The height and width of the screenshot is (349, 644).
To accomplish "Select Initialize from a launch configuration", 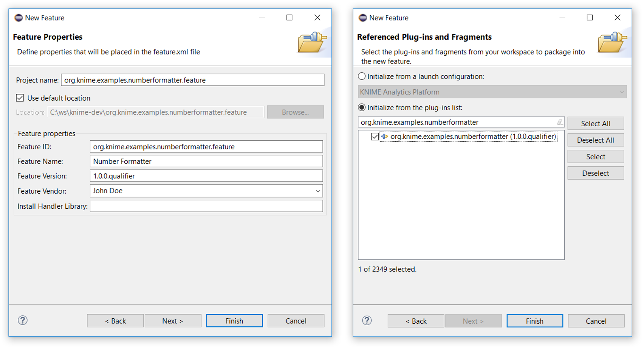I will tap(362, 76).
